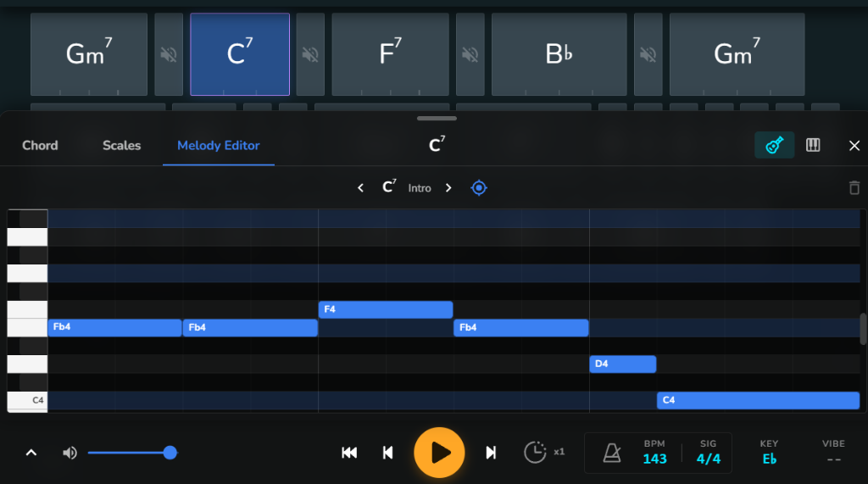Select the third Fb4 note after F4
Screen dimensions: 868x484
point(521,327)
